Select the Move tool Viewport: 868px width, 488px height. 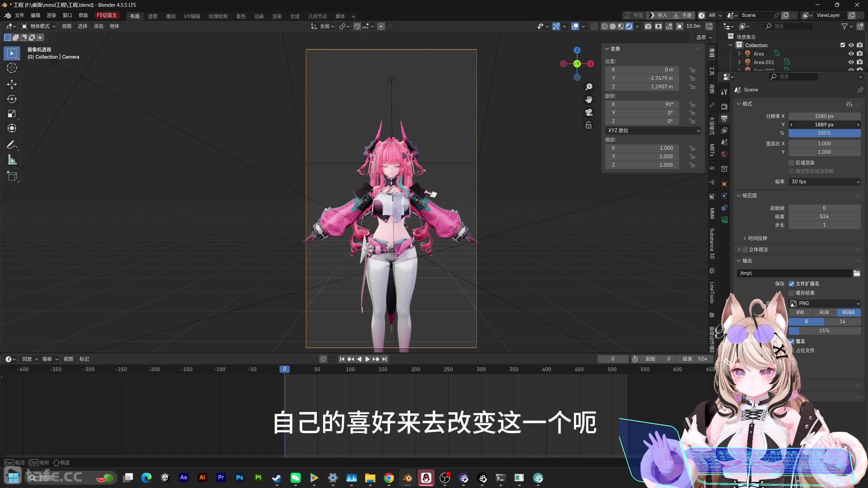point(12,84)
